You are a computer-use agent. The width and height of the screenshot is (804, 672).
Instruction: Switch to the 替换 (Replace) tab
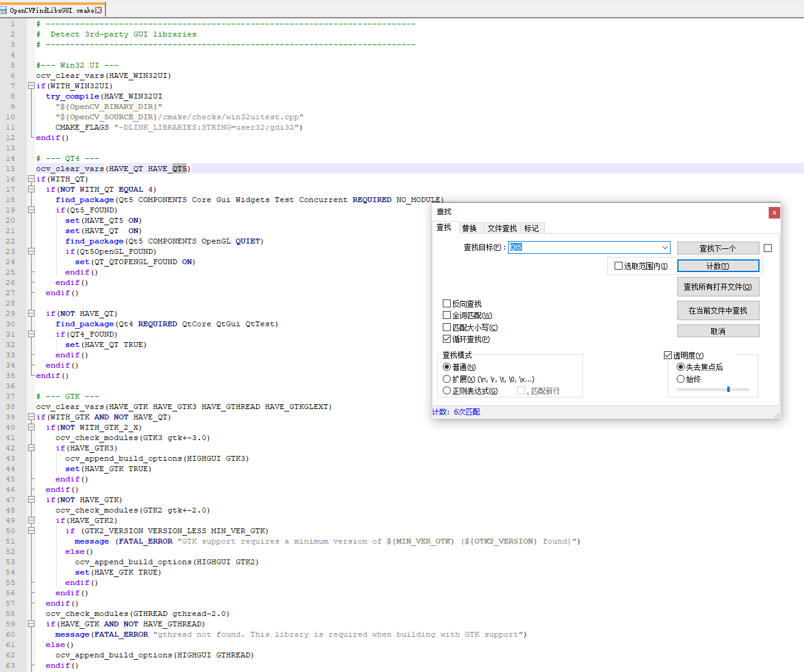click(470, 228)
